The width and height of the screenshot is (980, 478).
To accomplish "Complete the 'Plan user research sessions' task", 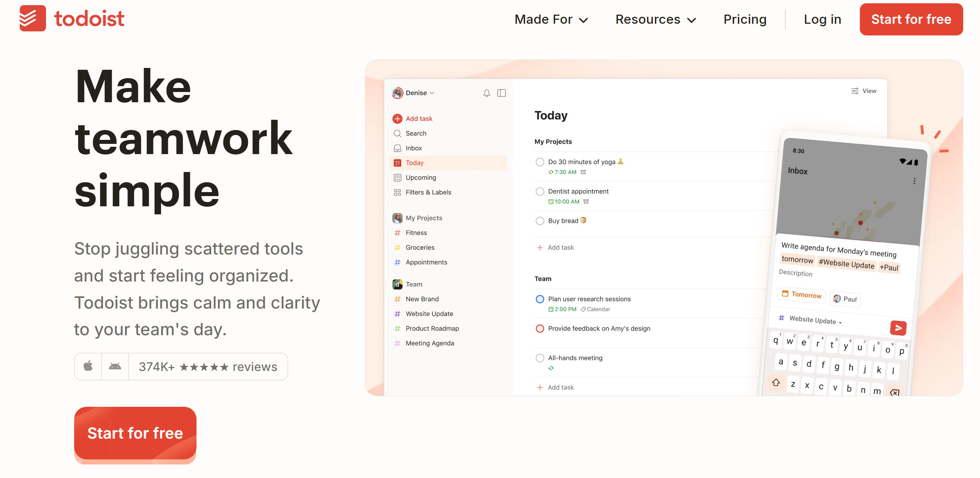I will point(540,299).
